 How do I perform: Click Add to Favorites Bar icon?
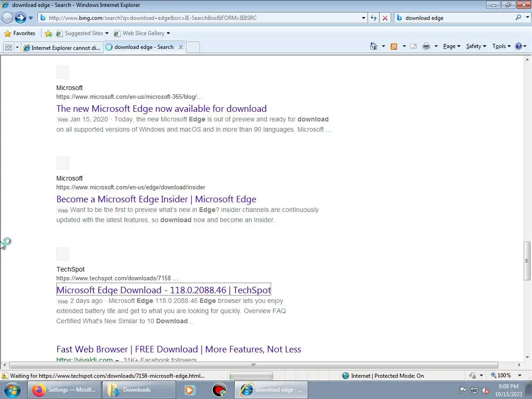tap(48, 33)
